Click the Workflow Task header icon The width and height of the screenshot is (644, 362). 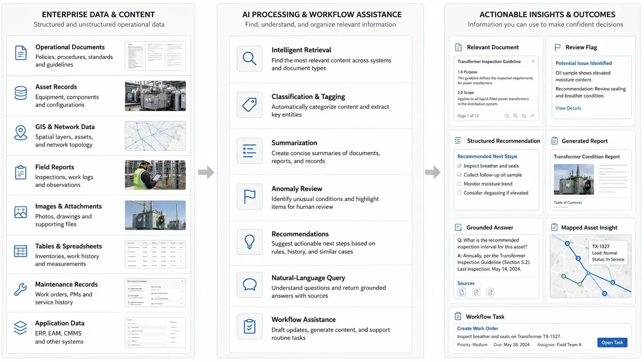coord(458,316)
